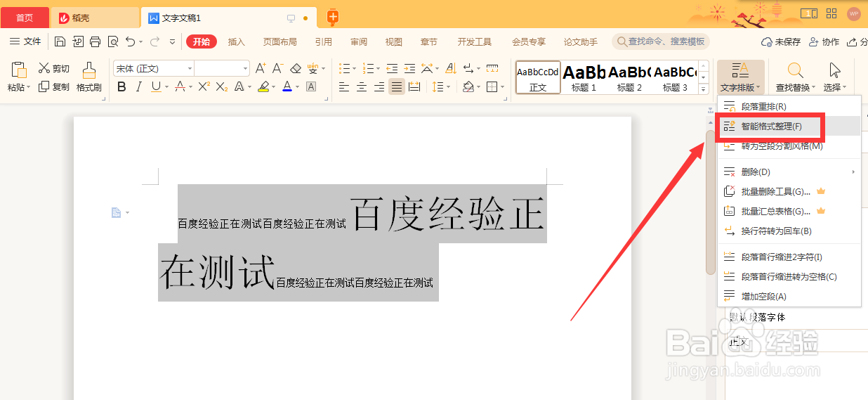Image resolution: width=868 pixels, height=400 pixels.
Task: Click the Justify alignment button
Action: 397,87
